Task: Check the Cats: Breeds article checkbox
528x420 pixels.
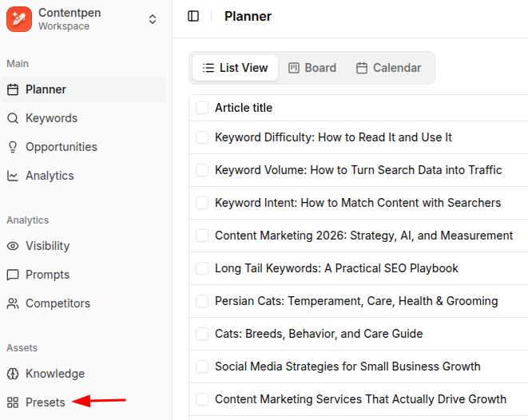Action: (202, 334)
